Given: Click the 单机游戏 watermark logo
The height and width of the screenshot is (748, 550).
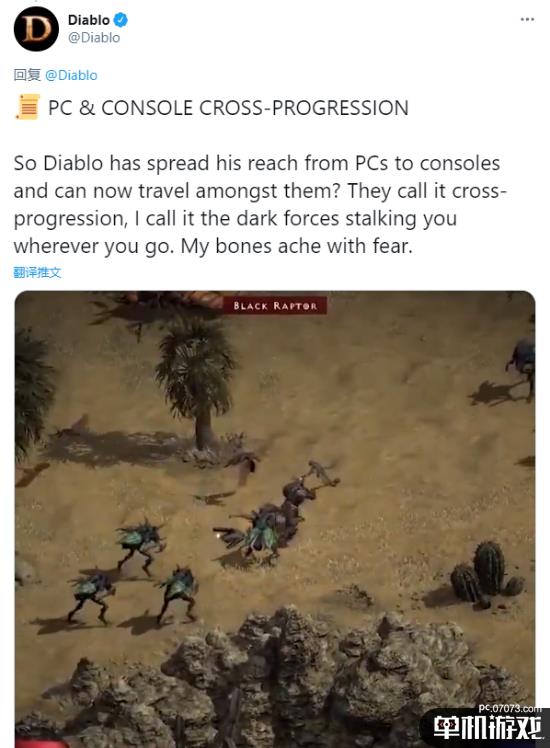Looking at the screenshot, I should coord(488,728).
